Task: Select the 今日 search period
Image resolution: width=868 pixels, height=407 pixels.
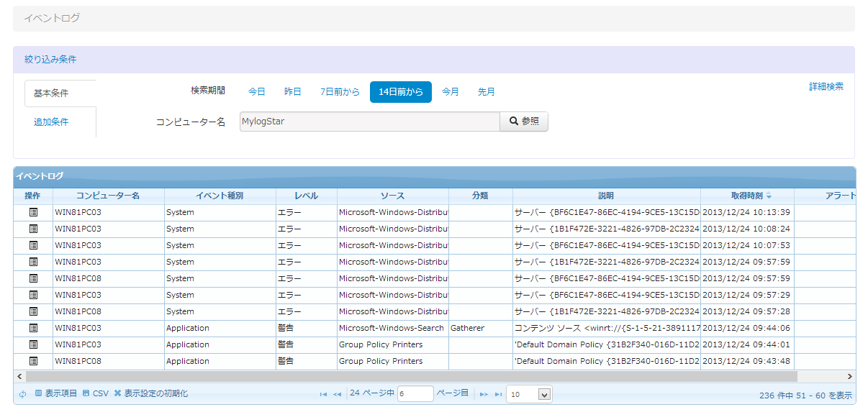Action: click(x=257, y=92)
